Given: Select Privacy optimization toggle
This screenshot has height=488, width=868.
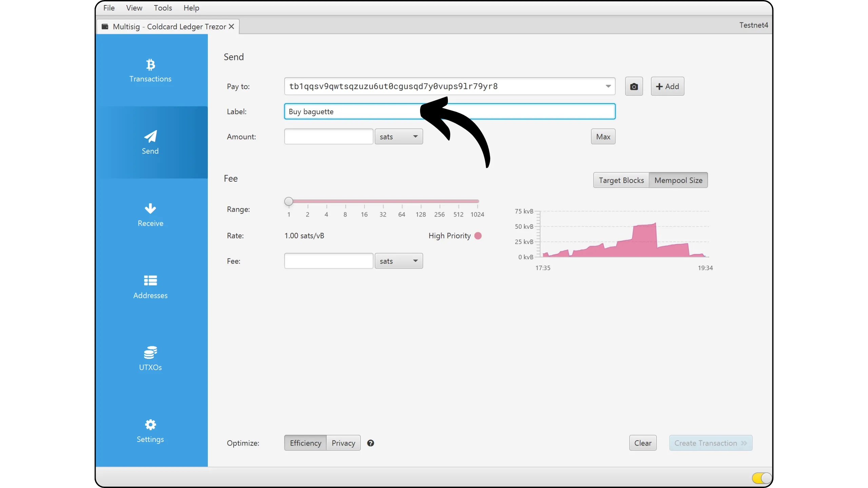Looking at the screenshot, I should tap(343, 443).
